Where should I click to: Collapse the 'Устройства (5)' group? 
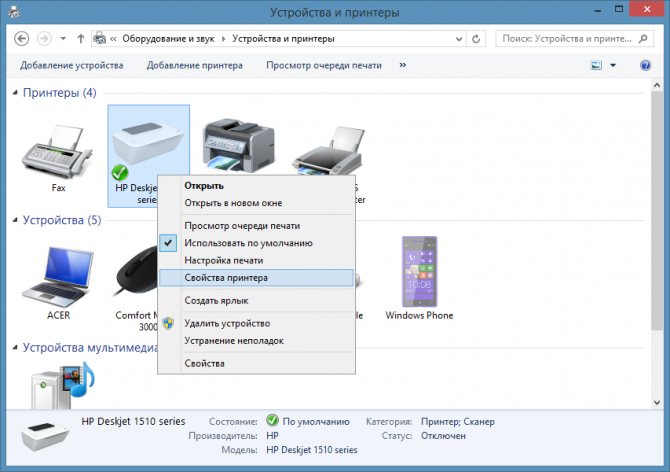(x=15, y=220)
